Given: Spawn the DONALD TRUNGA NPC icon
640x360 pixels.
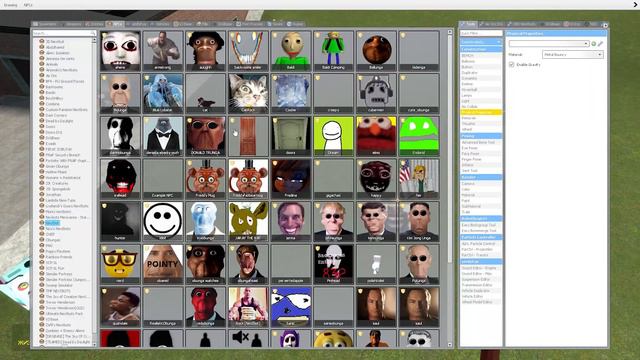Looking at the screenshot, I should 205,136.
